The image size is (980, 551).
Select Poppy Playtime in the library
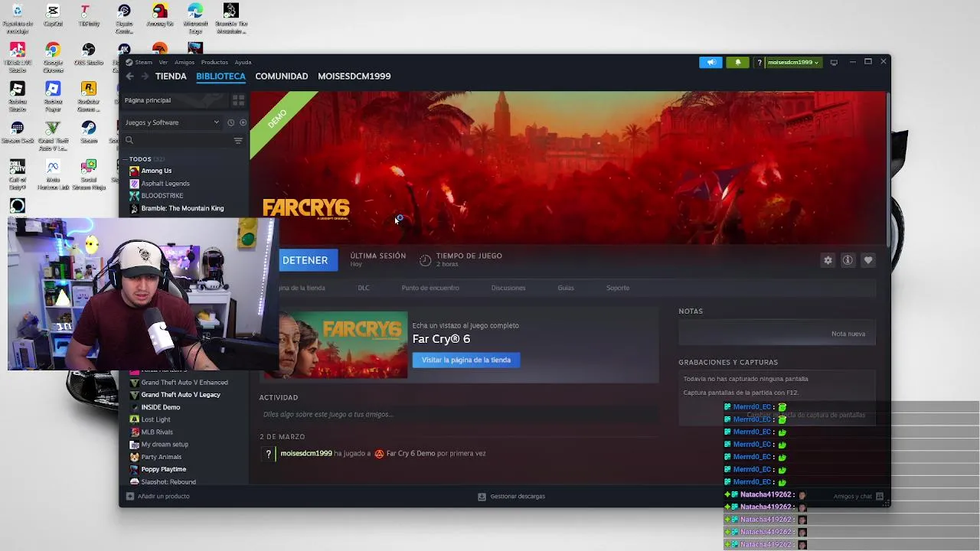coord(163,469)
